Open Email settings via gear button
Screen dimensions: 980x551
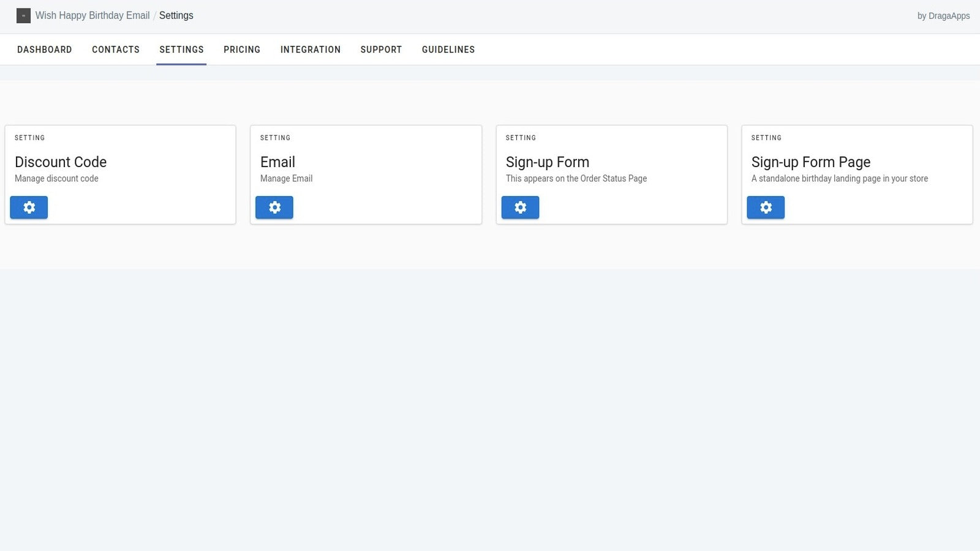click(274, 208)
